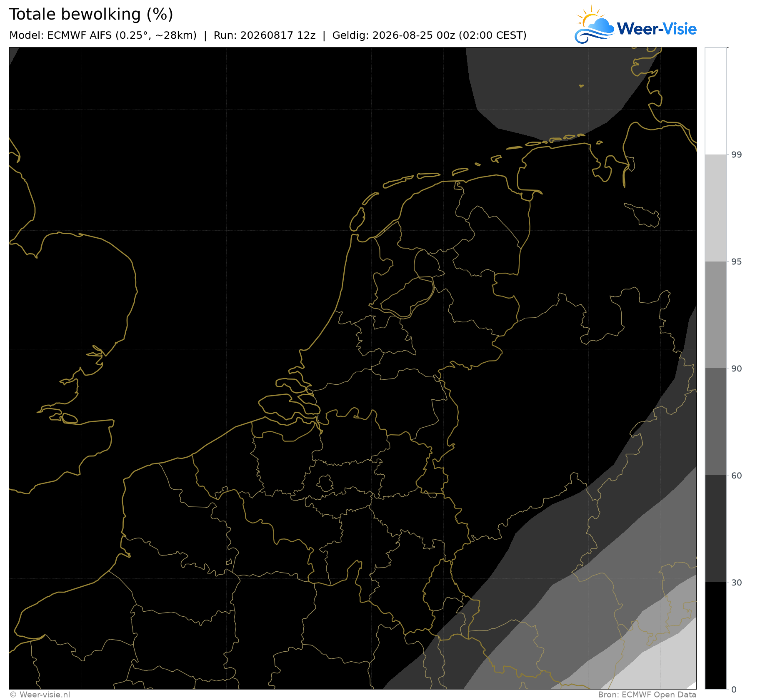This screenshot has width=760, height=700.
Task: Select the gray 90-95% legend swatch
Action: coord(716,315)
